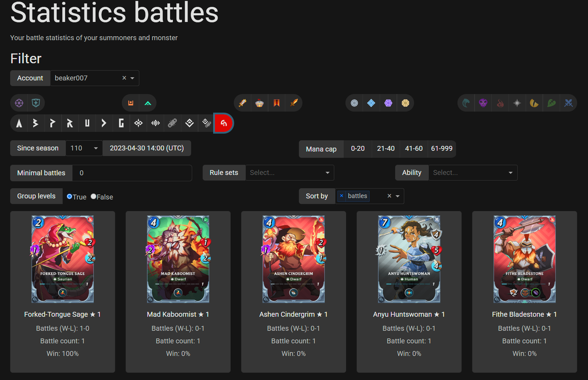Clear the beaker007 account selection
The height and width of the screenshot is (380, 588).
124,78
